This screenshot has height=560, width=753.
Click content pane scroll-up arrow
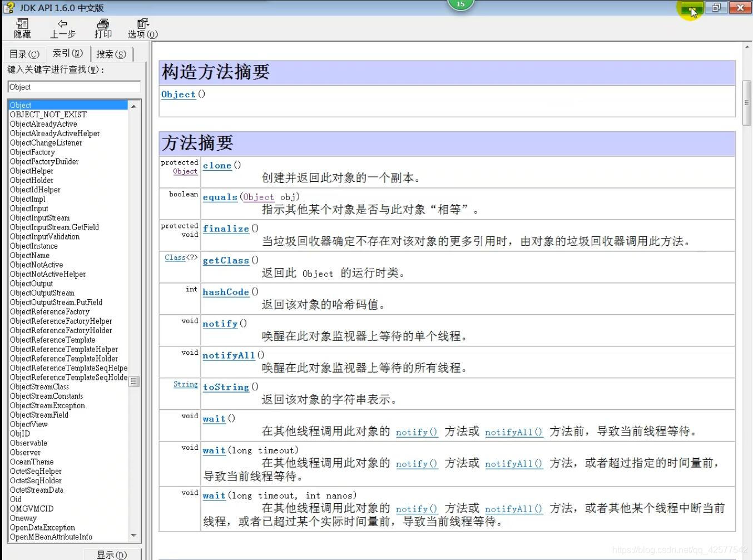[747, 47]
